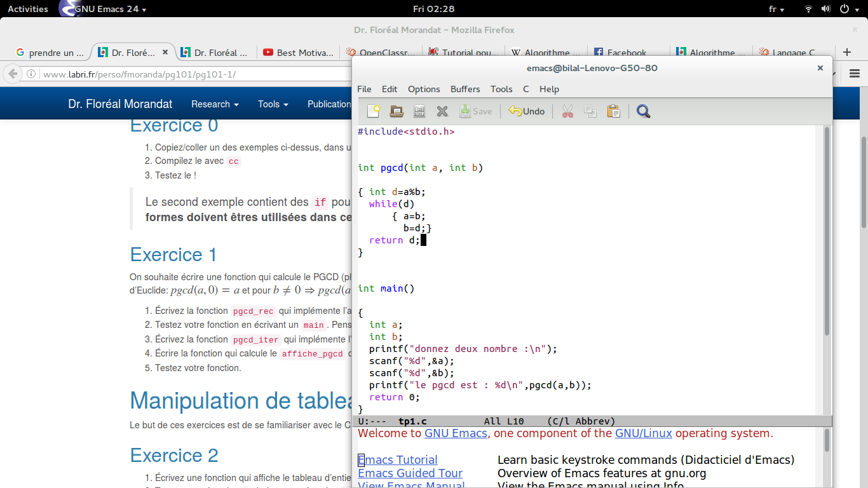868x488 pixels.
Task: Expand the Tools dropdown on the webpage
Action: point(273,104)
